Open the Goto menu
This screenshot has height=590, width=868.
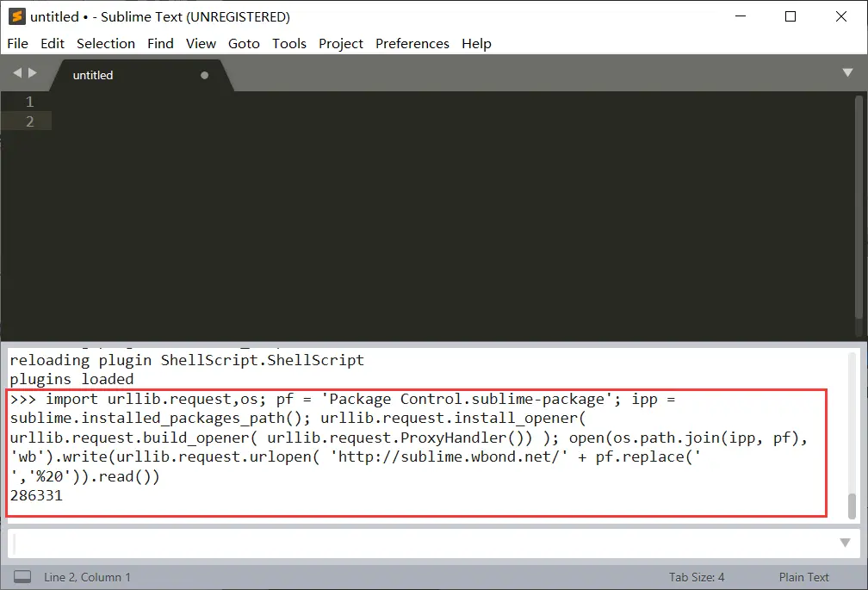pos(245,43)
